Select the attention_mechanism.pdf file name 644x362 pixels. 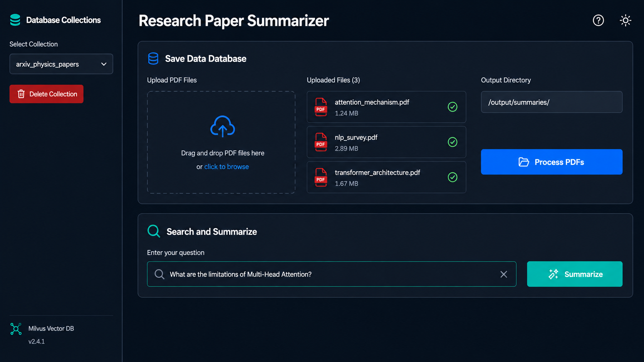(x=372, y=102)
